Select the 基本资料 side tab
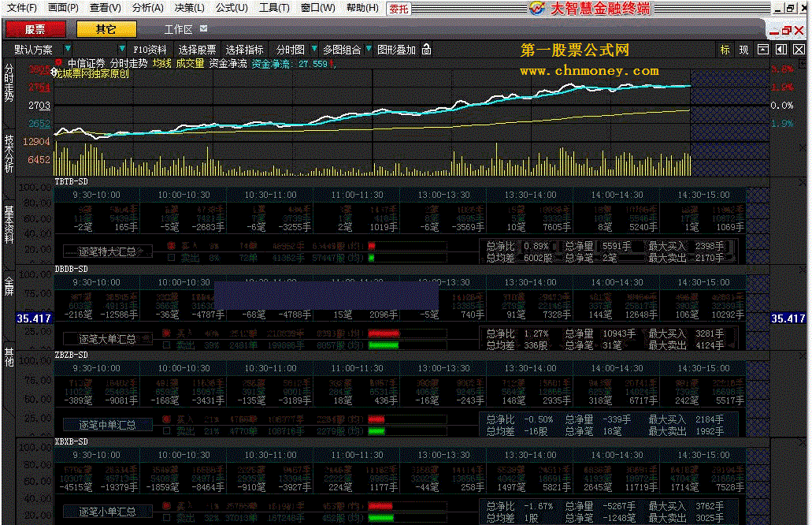Image resolution: width=812 pixels, height=525 pixels. pyautogui.click(x=9, y=225)
